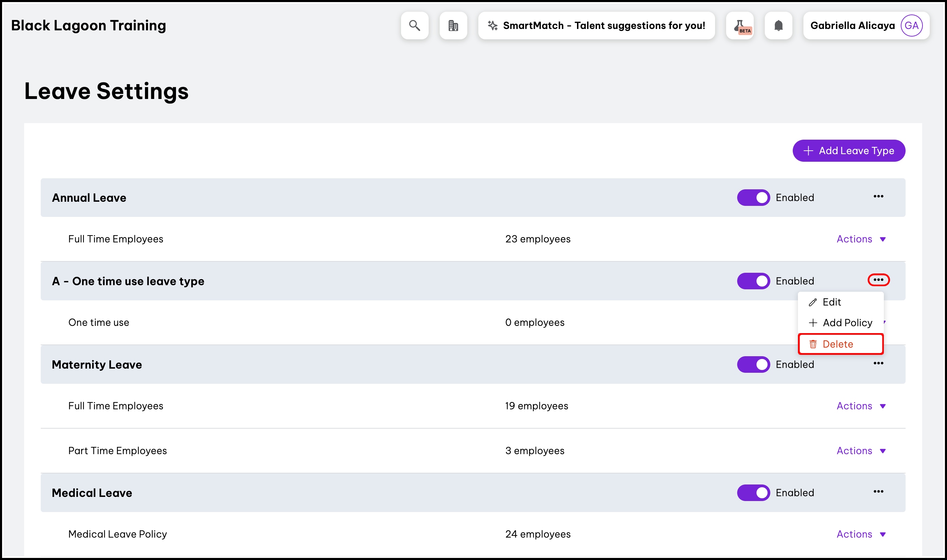Click the Add Leave Type button

848,151
